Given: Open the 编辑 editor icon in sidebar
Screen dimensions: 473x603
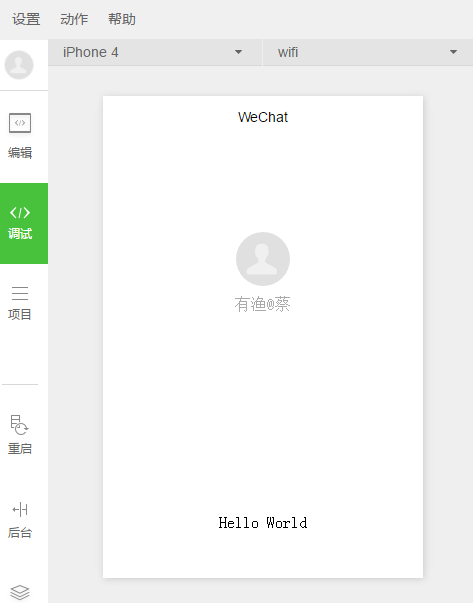Looking at the screenshot, I should 20,123.
